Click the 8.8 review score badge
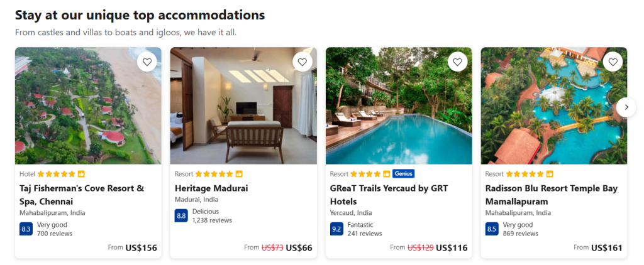The width and height of the screenshot is (644, 265). [181, 216]
